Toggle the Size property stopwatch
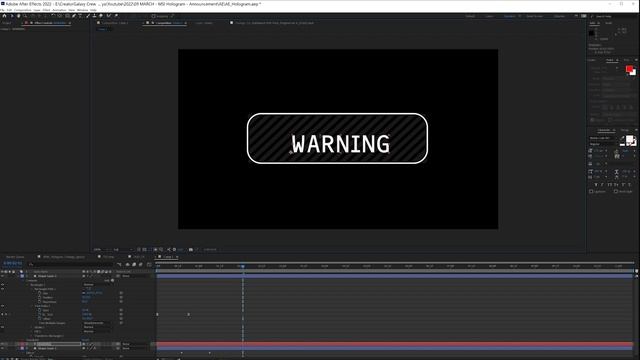 coord(40,293)
